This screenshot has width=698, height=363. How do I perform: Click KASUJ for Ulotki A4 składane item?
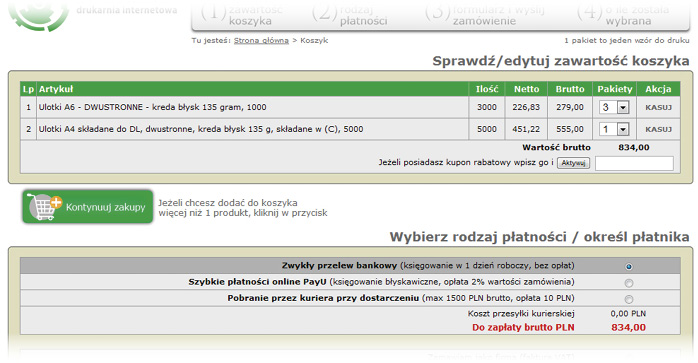(658, 129)
